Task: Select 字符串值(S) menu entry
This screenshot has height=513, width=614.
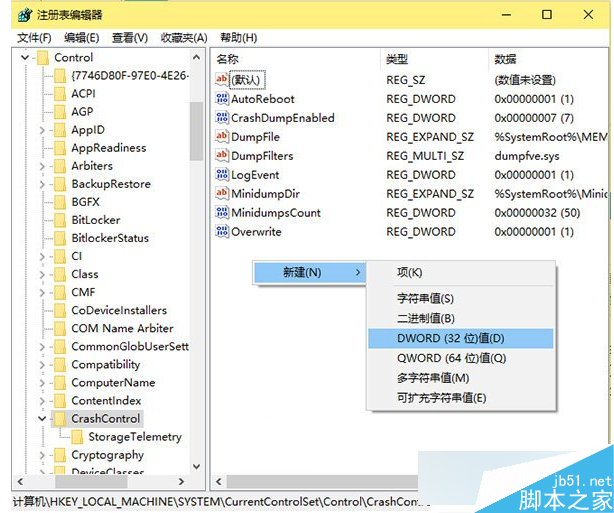Action: (x=460, y=299)
